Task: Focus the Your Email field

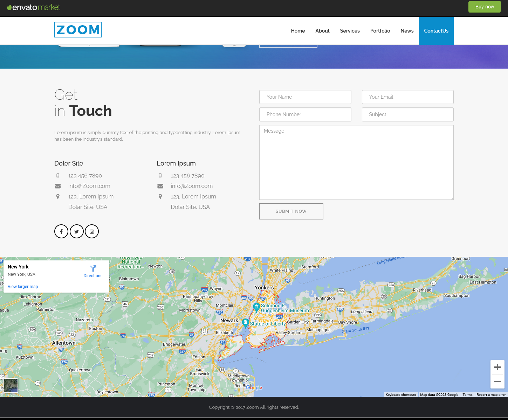Action: pyautogui.click(x=408, y=97)
